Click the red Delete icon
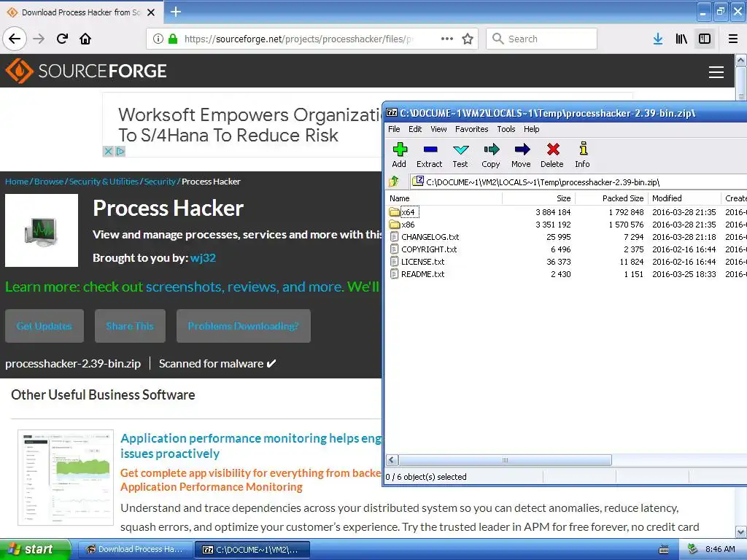Viewport: 747px width, 560px height. (552, 155)
